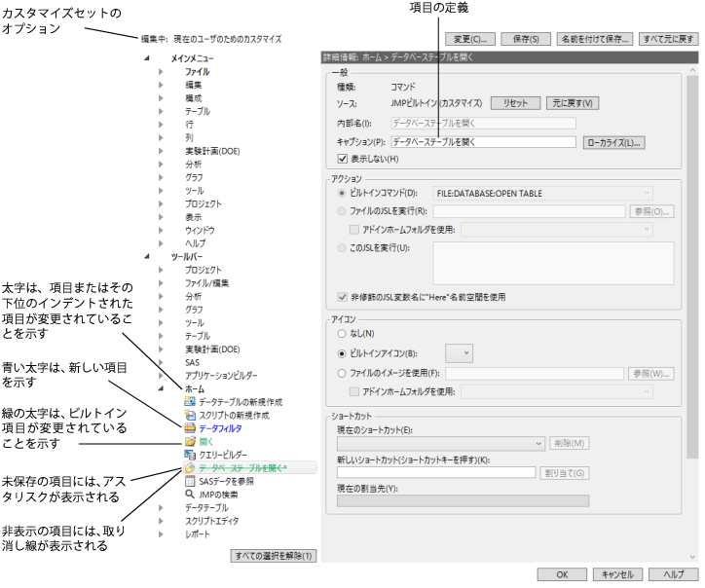
Task: Select the ビルトインコマンド(D) radio button
Action: (342, 194)
